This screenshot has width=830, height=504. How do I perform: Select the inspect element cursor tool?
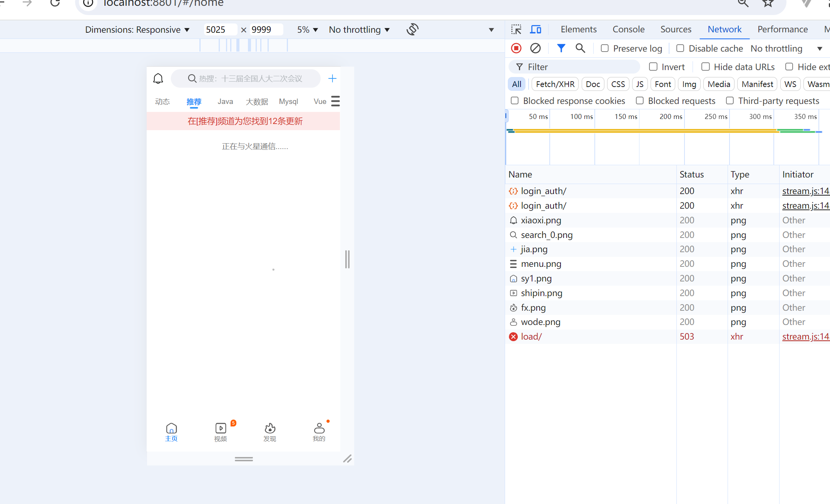tap(516, 29)
